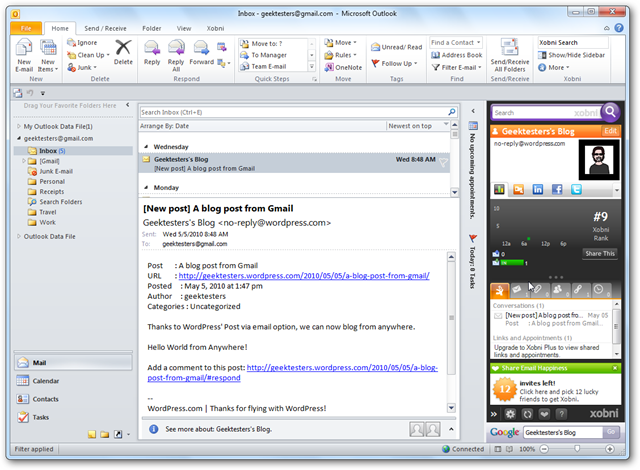Open the Xobni attachments paperclip tab

tap(540, 290)
